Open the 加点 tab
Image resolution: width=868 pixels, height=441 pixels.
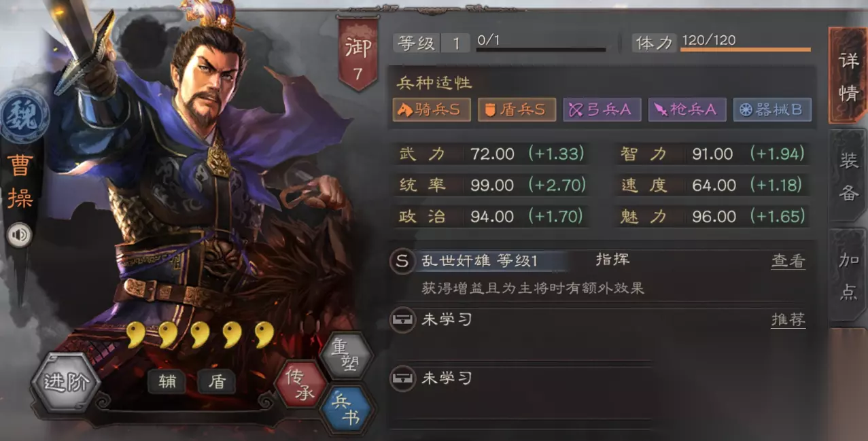[848, 277]
